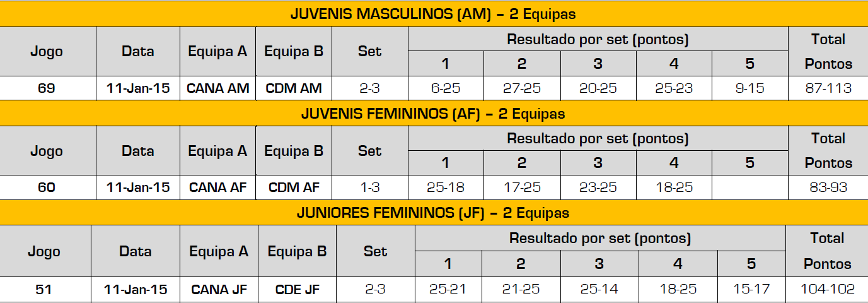
Task: Click the CDE JF team cell
Action: pos(297,290)
